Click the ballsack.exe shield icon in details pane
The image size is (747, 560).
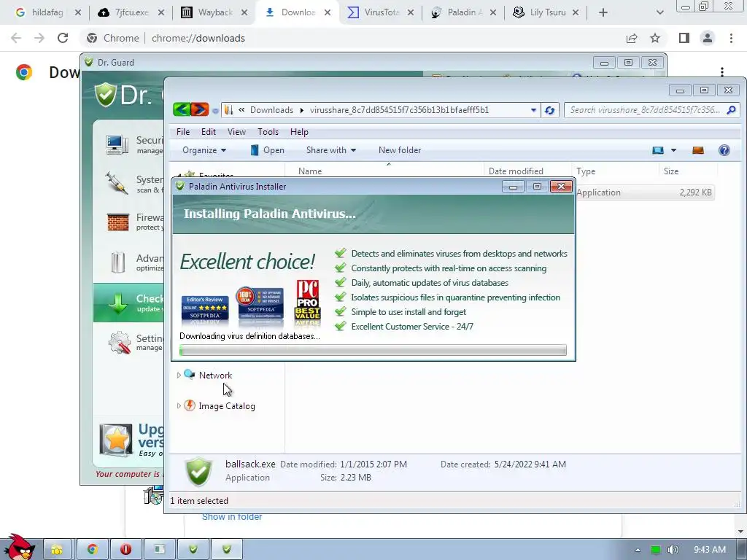click(198, 471)
